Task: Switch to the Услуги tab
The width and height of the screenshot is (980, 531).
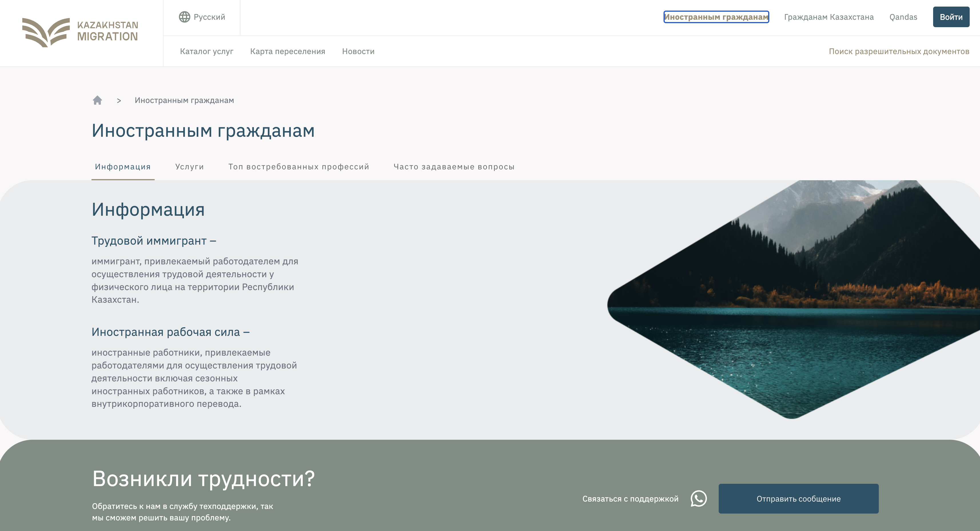Action: click(x=190, y=167)
